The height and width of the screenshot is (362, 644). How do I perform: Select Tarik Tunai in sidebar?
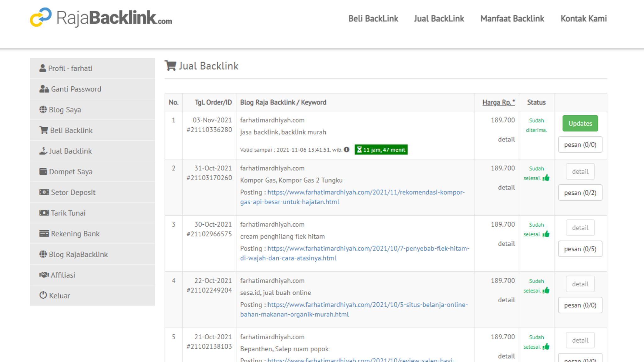[68, 213]
